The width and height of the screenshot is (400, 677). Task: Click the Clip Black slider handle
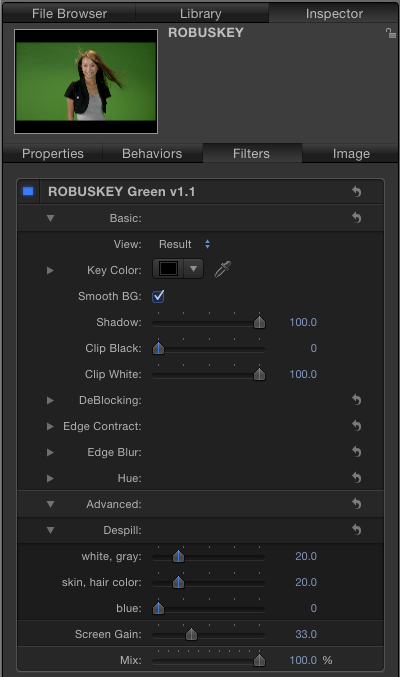click(x=159, y=348)
